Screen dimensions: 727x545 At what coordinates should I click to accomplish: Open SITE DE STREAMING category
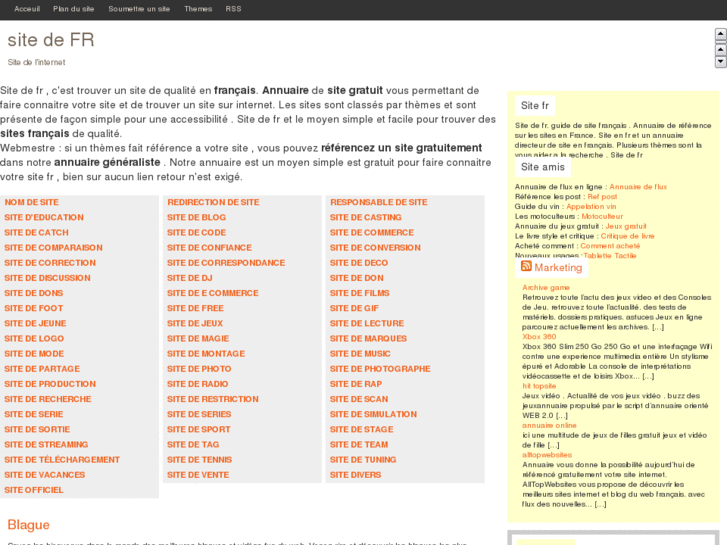click(46, 445)
